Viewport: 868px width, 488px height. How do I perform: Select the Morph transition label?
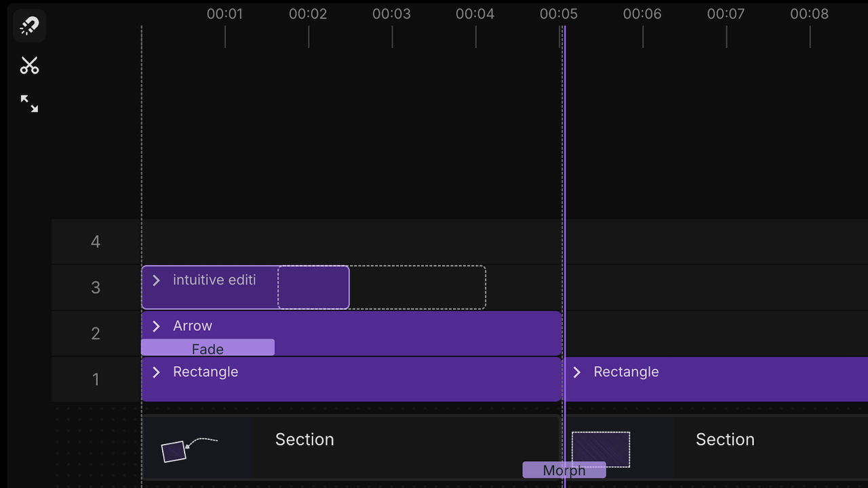point(564,470)
